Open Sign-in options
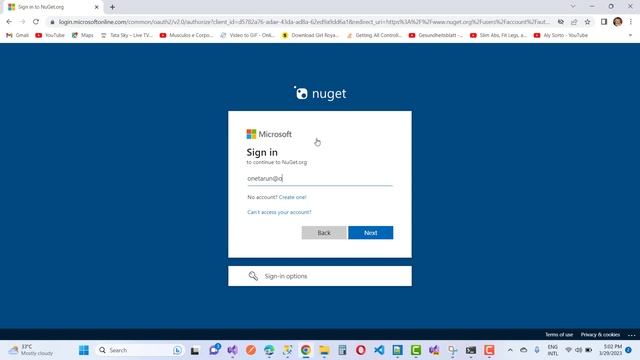Viewport: 640px width, 360px height. click(x=320, y=276)
